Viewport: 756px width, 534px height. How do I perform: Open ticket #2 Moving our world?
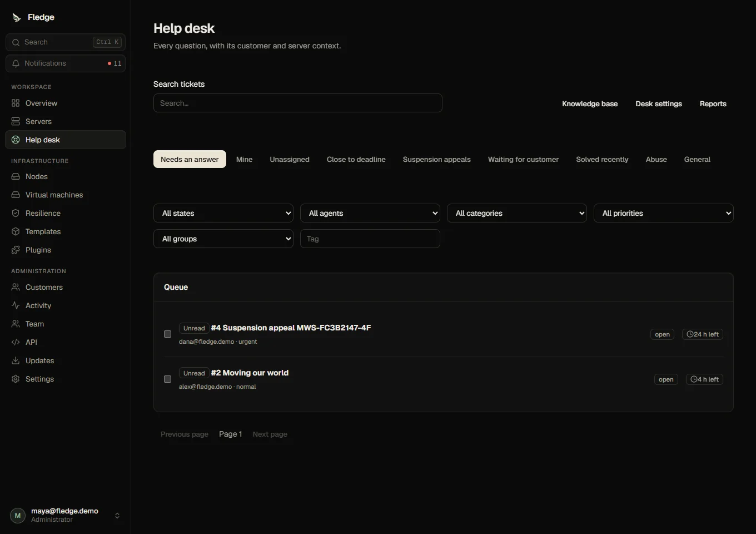[x=250, y=373]
